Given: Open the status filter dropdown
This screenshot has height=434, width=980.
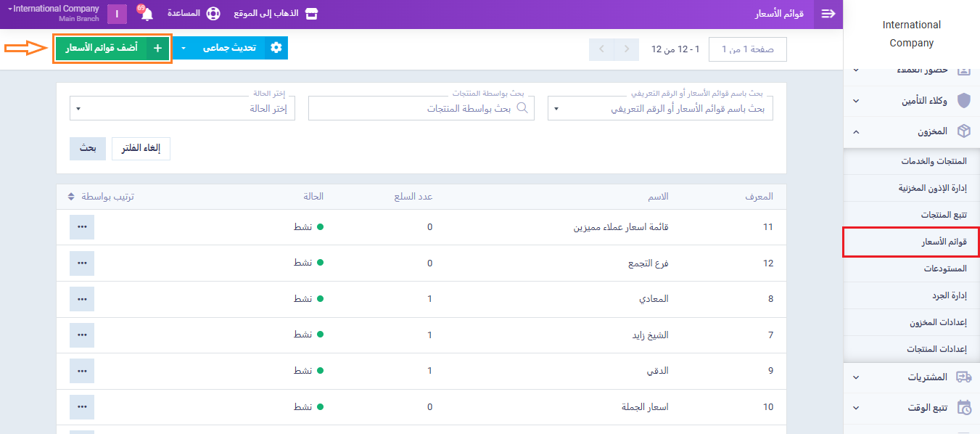Looking at the screenshot, I should pyautogui.click(x=182, y=109).
